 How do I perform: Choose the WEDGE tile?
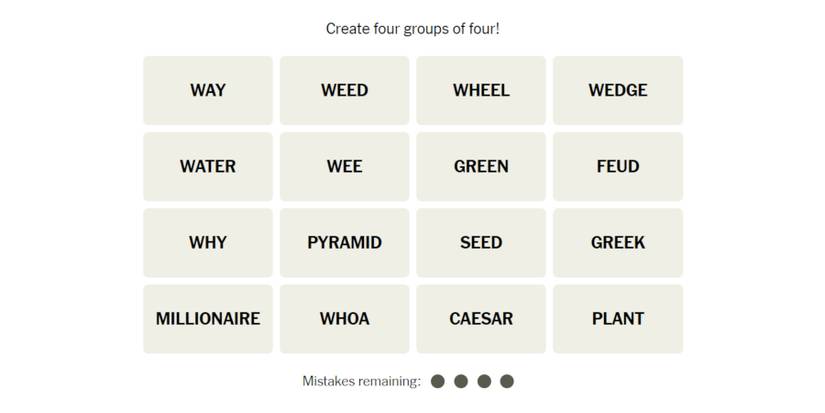618,90
